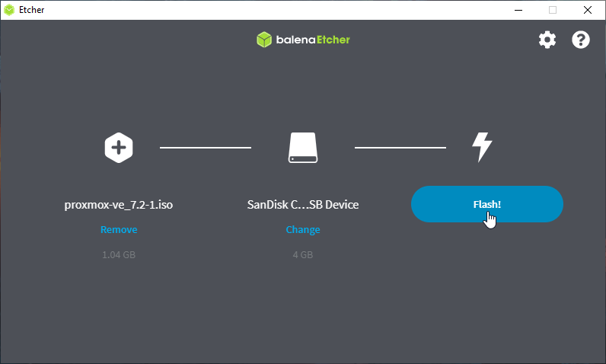The width and height of the screenshot is (606, 364).
Task: Open Etcher settings gear icon
Action: (547, 40)
